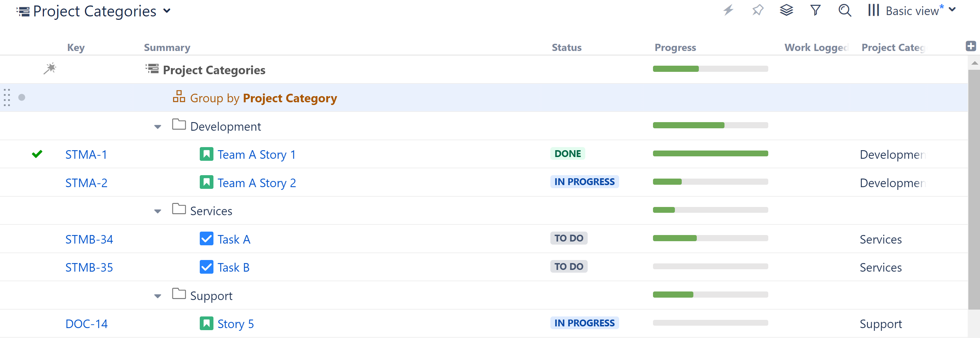Click the green checkmark beside STMA-1
The width and height of the screenshot is (980, 338).
pyautogui.click(x=37, y=154)
